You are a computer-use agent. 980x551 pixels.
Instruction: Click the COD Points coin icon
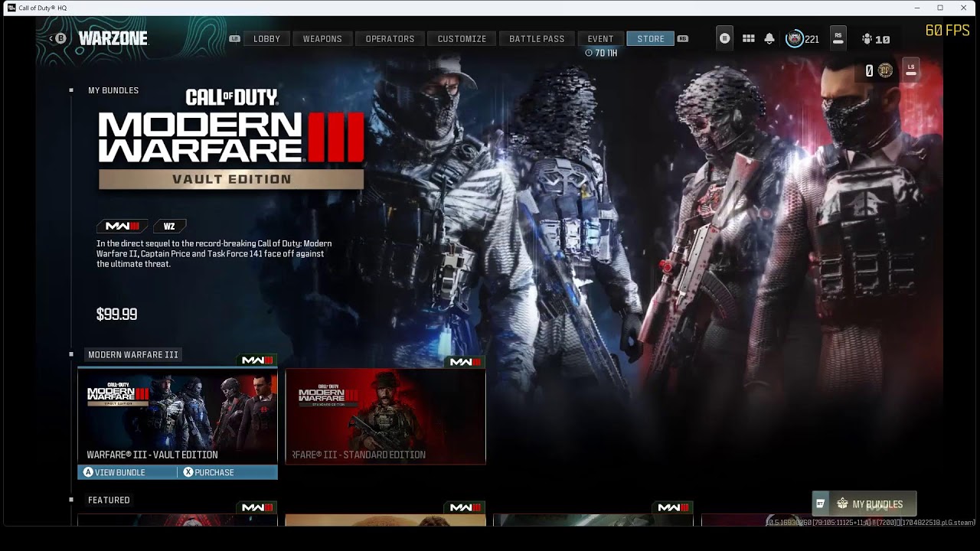click(885, 70)
